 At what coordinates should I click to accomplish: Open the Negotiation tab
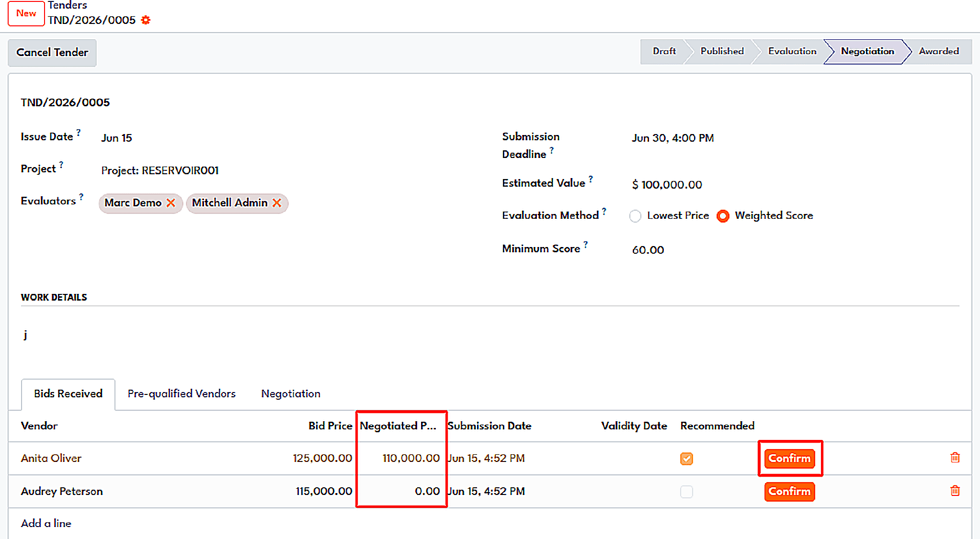291,394
